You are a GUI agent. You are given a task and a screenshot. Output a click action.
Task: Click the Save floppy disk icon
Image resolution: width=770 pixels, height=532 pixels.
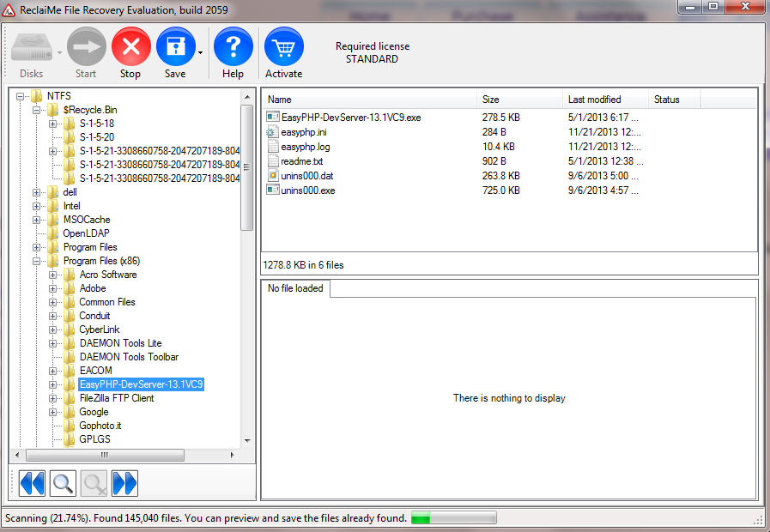tap(175, 47)
